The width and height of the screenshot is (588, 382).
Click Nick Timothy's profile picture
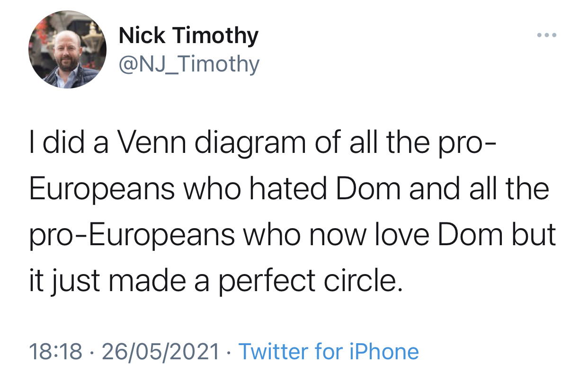pos(68,49)
